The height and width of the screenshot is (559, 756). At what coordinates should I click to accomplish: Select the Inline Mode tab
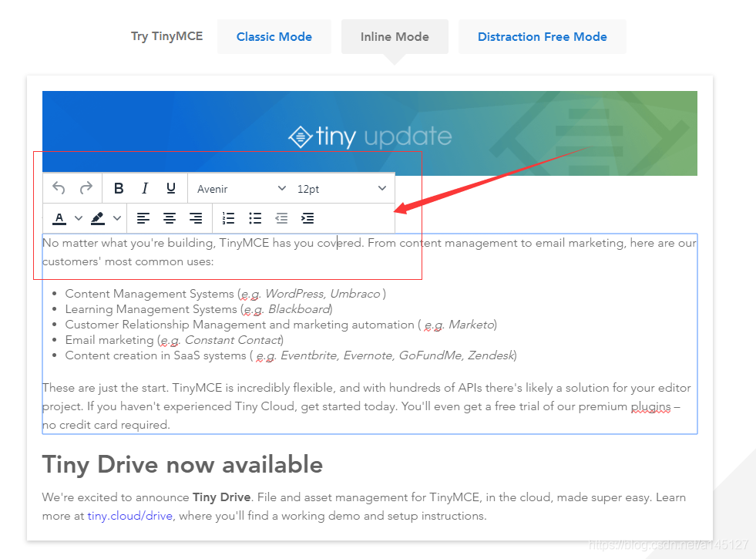395,37
